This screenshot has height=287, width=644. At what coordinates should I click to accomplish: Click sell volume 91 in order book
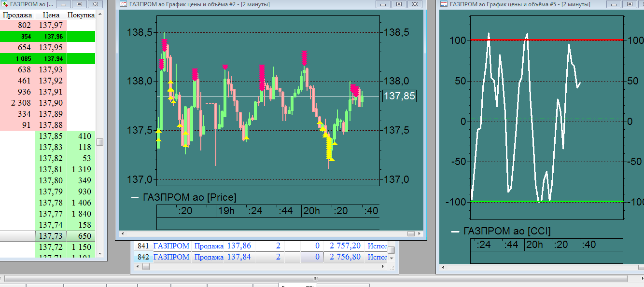click(x=17, y=125)
